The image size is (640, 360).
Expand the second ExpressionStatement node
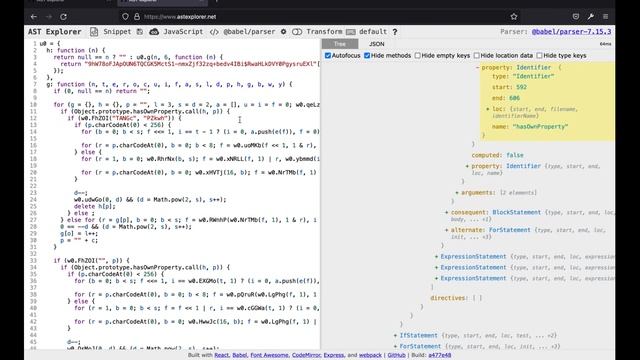436,267
